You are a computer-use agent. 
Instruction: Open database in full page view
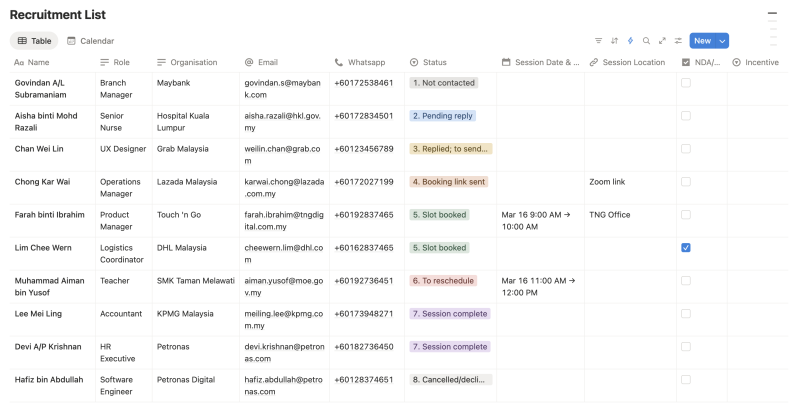pos(662,41)
